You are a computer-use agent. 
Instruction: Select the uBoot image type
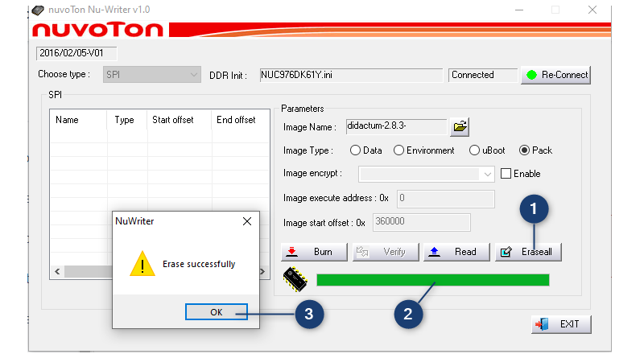(x=474, y=150)
